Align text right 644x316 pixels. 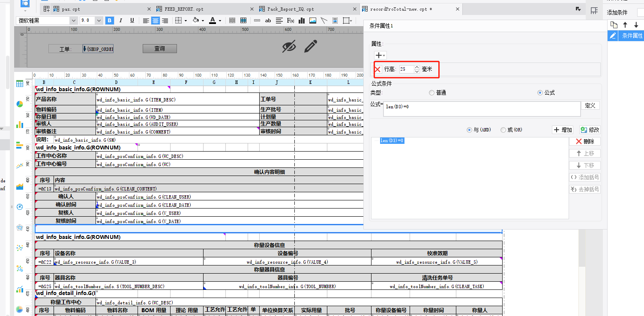click(165, 21)
